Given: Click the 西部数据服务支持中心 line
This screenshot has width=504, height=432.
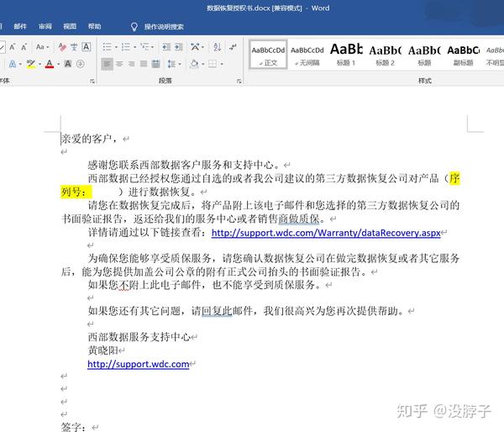Looking at the screenshot, I should (x=139, y=337).
